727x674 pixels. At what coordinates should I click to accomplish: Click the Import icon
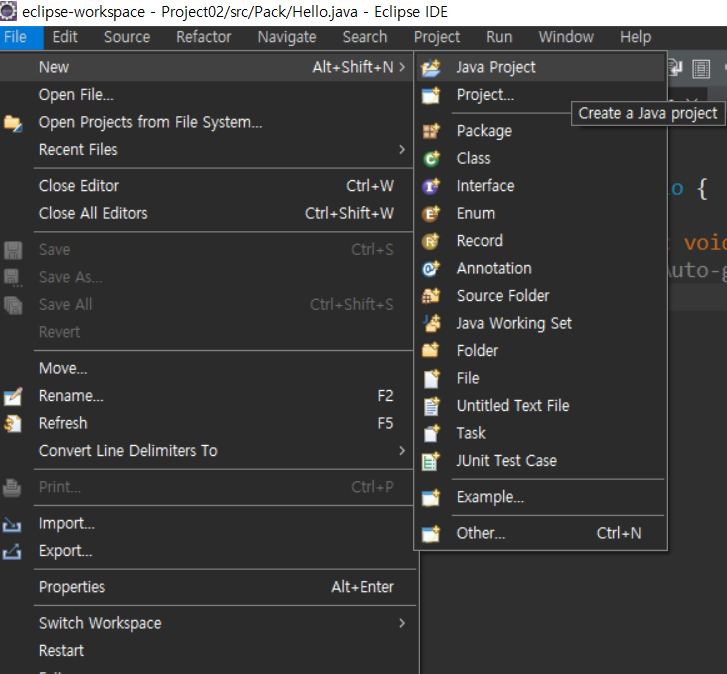(12, 524)
